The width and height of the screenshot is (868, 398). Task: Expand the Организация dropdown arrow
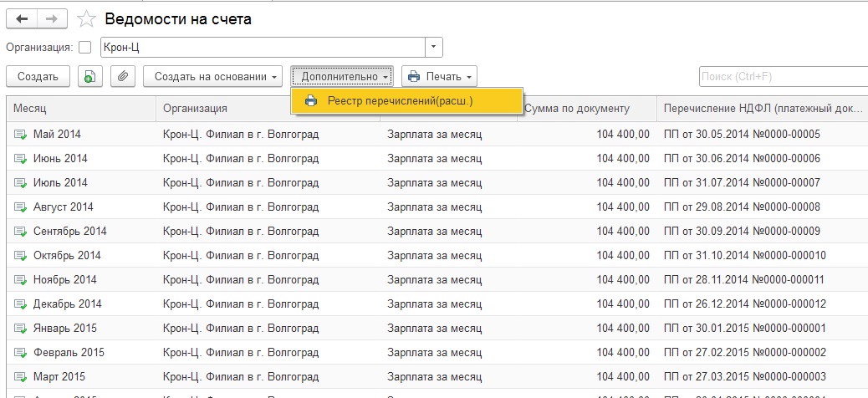pyautogui.click(x=433, y=48)
